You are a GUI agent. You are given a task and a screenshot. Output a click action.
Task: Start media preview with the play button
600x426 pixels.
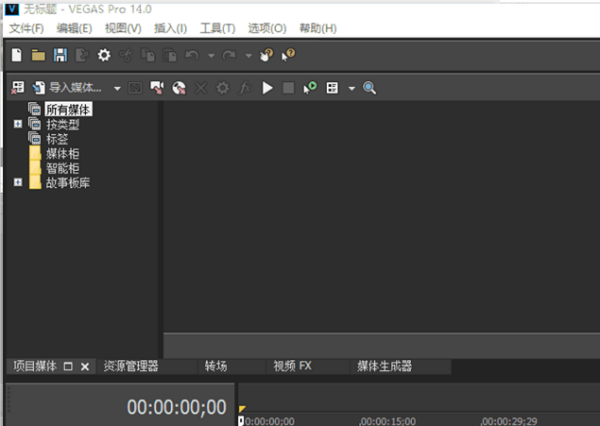(x=267, y=88)
